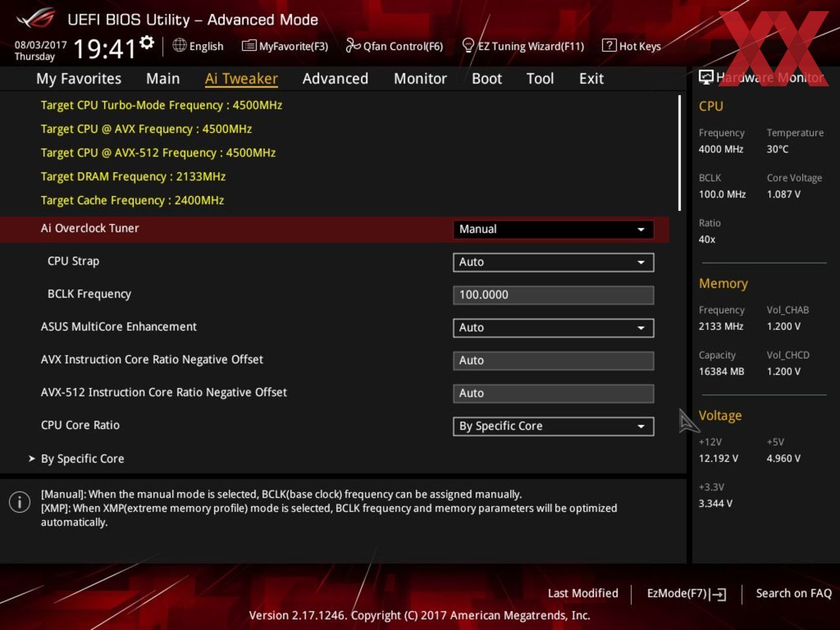840x630 pixels.
Task: Select the Ai Tweaker tab
Action: point(241,78)
